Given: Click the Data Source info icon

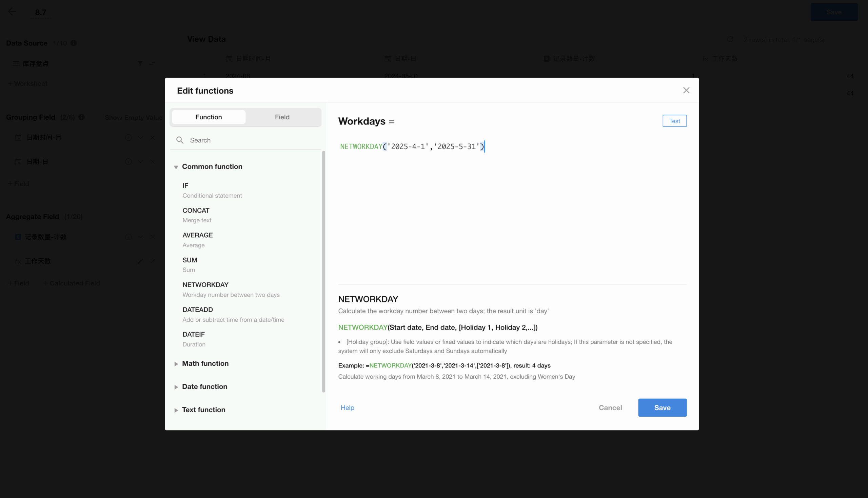Looking at the screenshot, I should [x=74, y=43].
